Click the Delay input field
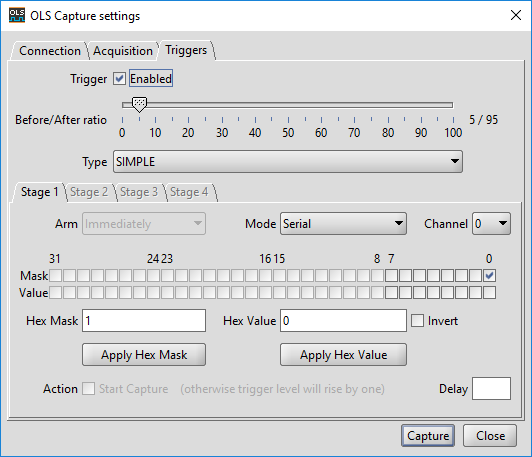This screenshot has width=532, height=457. (491, 388)
